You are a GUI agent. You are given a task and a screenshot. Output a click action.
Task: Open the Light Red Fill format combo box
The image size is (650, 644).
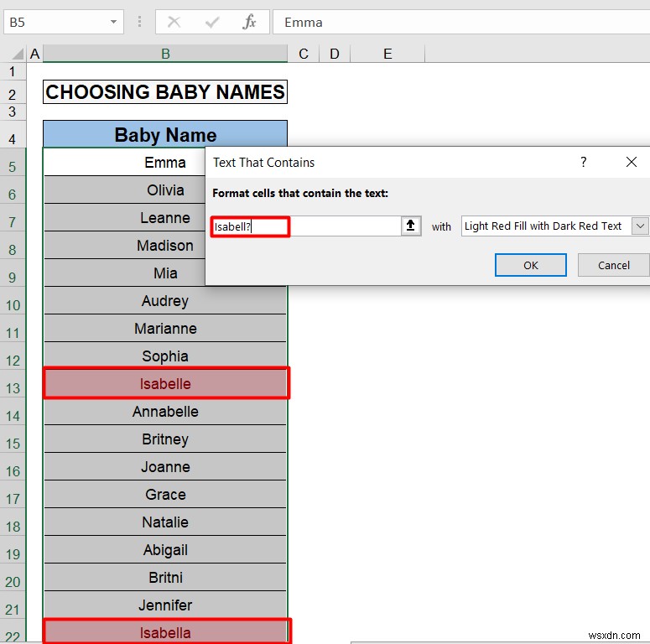(554, 226)
